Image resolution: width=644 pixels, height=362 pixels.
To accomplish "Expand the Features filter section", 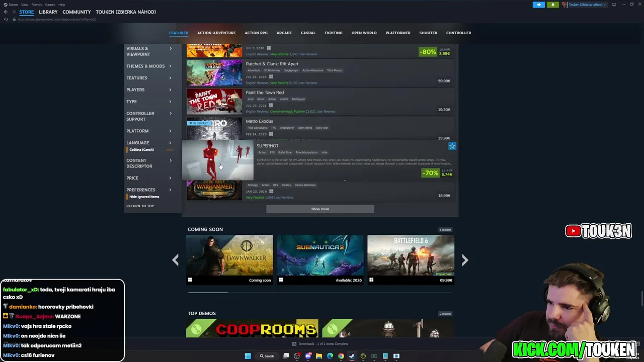I will pos(149,78).
